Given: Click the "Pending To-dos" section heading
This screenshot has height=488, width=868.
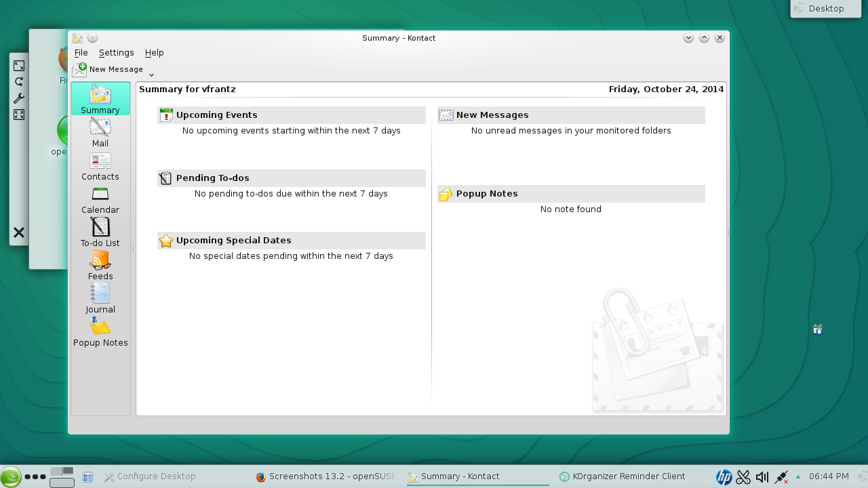Looking at the screenshot, I should pos(213,178).
